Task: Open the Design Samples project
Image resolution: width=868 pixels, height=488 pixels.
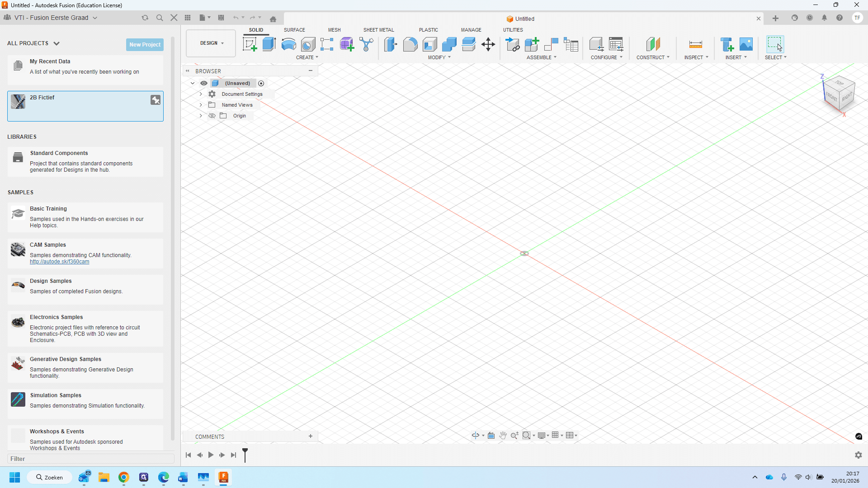Action: (85, 289)
